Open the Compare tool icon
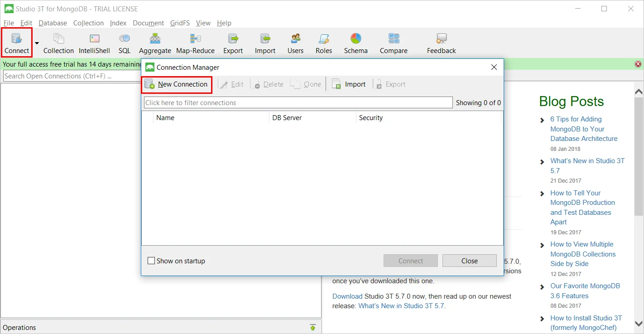The image size is (644, 334). tap(394, 44)
